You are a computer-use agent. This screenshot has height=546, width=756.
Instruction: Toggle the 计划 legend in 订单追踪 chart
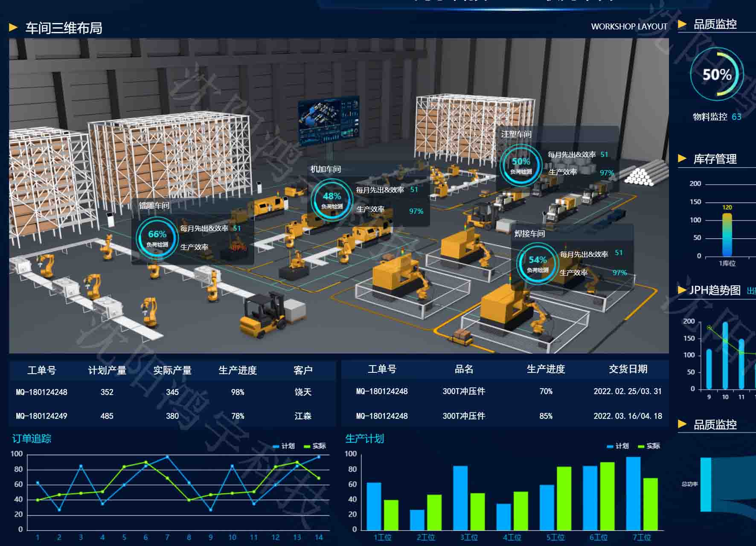coord(284,446)
